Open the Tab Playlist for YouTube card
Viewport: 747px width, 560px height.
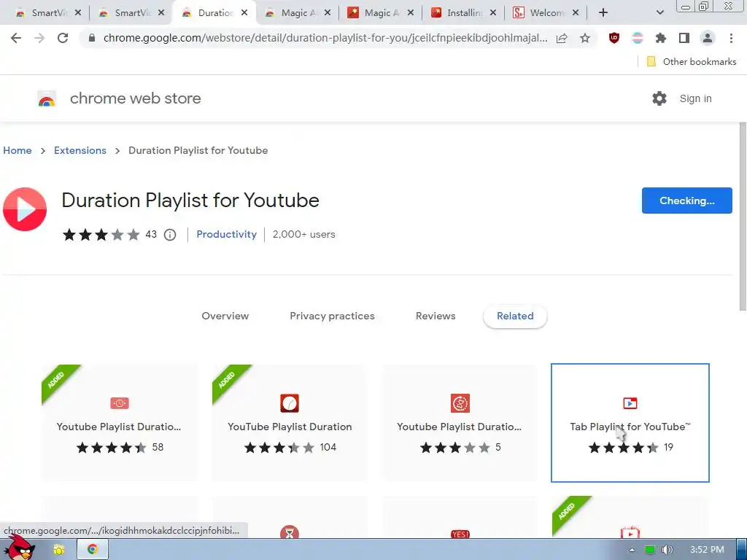630,423
